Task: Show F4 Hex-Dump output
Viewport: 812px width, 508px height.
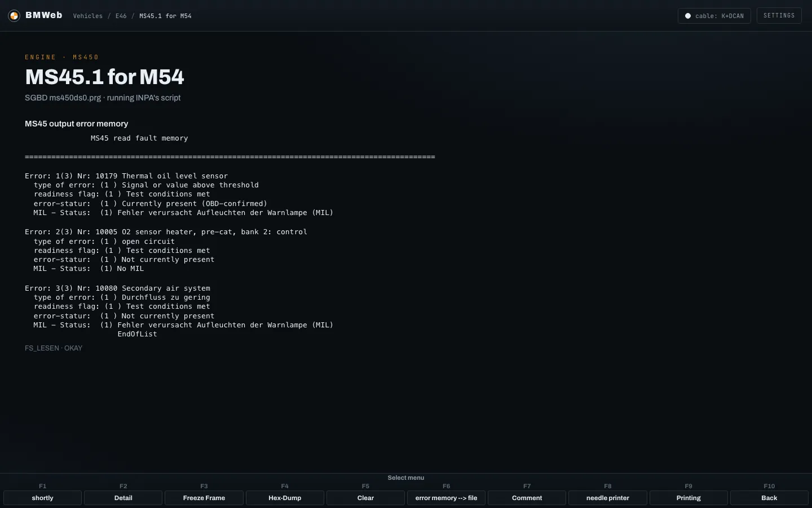Action: click(285, 498)
